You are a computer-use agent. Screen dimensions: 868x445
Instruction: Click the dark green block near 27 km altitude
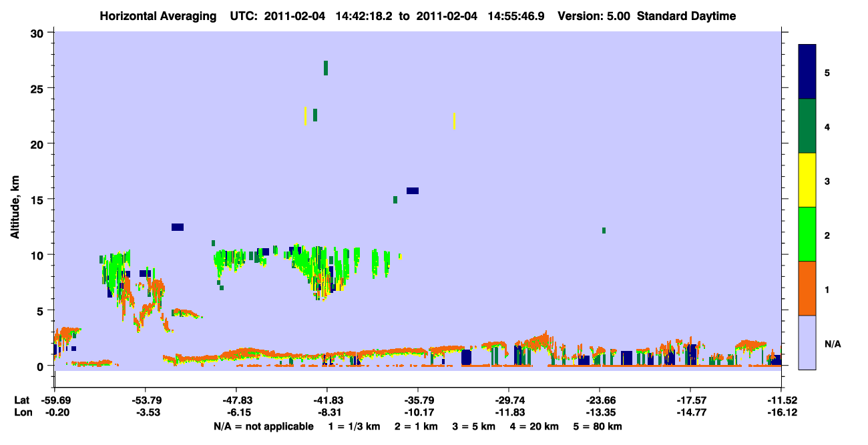pos(326,68)
